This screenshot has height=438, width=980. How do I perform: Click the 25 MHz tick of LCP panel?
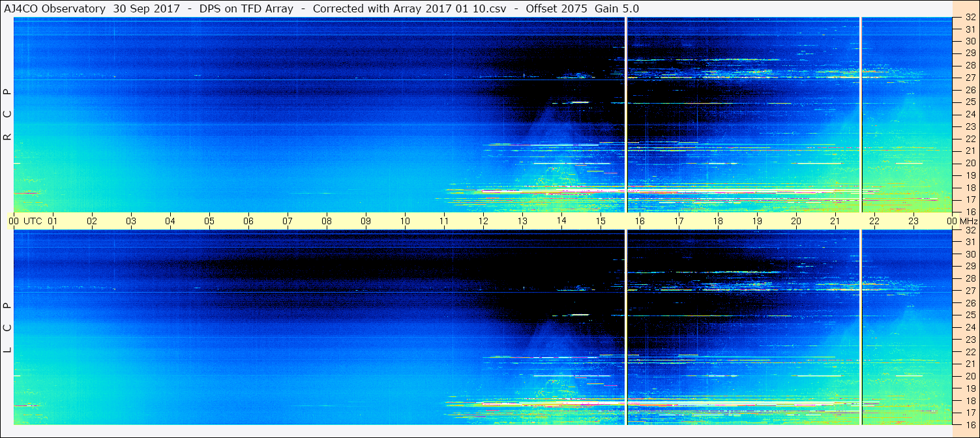[970, 315]
